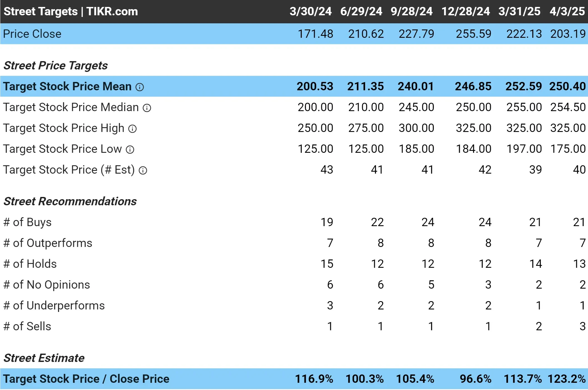Click the 4/3/25 column header
The width and height of the screenshot is (588, 390).
tap(567, 11)
